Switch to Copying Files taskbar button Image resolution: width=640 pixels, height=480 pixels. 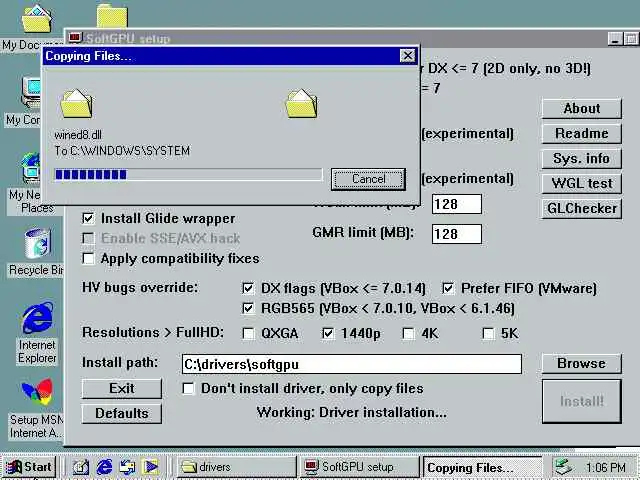[x=482, y=467]
